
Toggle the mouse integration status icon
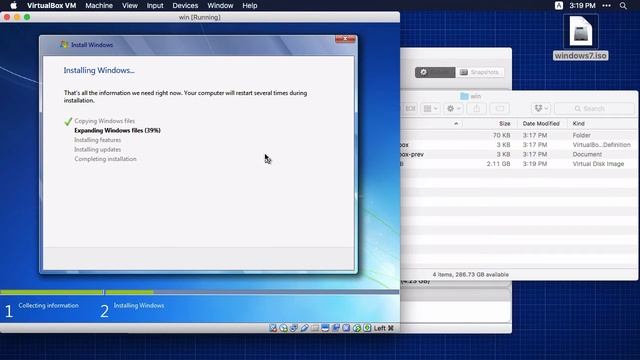coord(357,328)
